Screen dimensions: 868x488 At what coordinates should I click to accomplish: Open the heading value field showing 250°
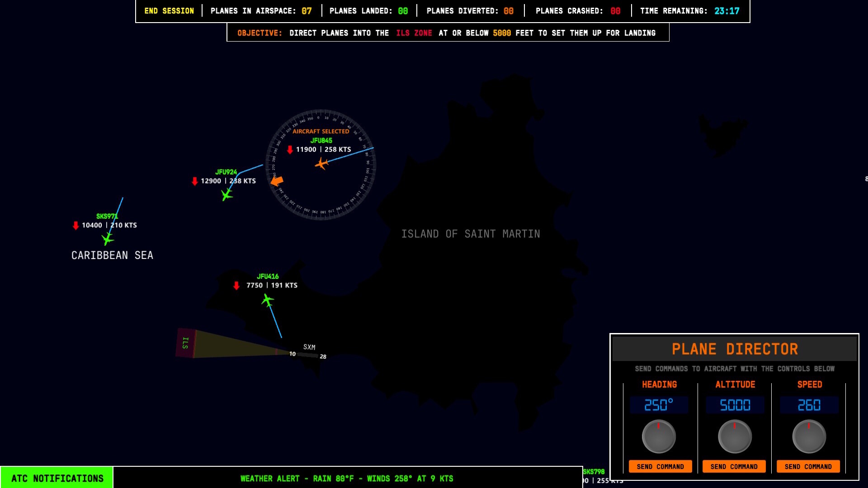(659, 405)
